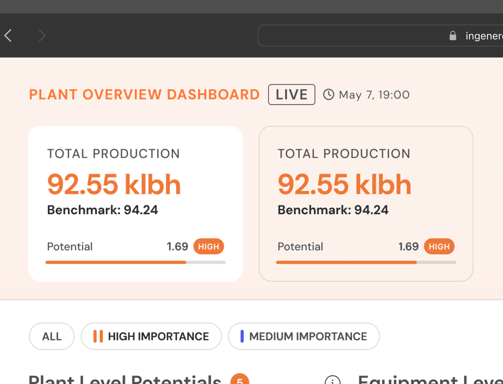The image size is (503, 384).
Task: Click the potential progress bar in right card
Action: point(366,262)
